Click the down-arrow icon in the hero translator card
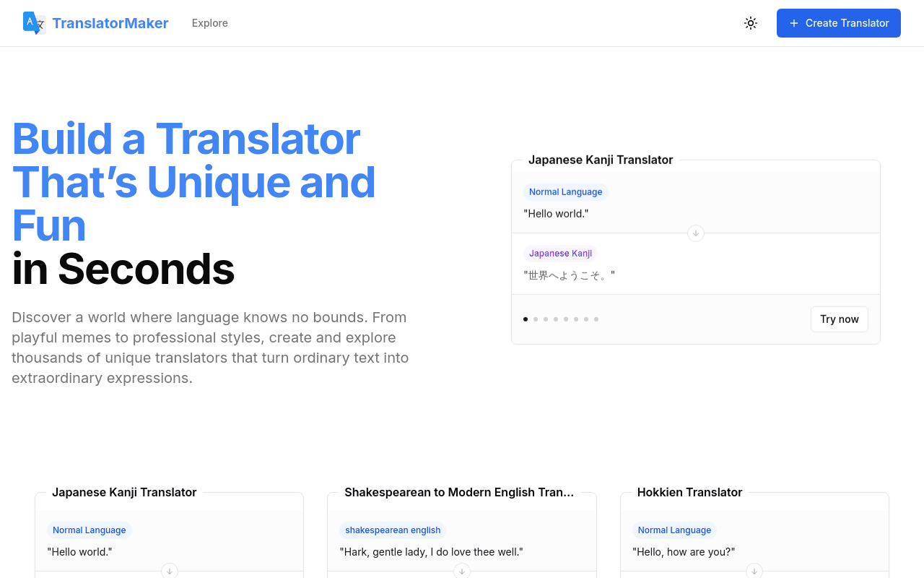The height and width of the screenshot is (578, 924). click(696, 233)
